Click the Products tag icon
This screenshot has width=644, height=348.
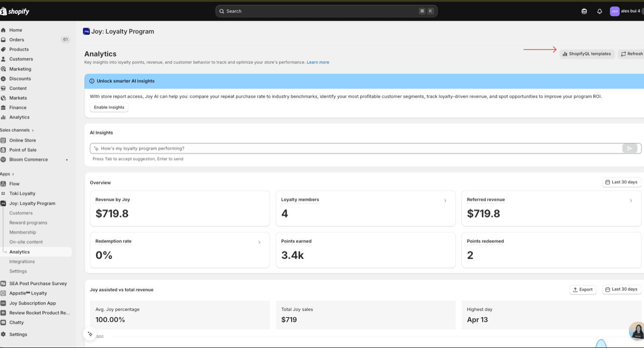[4, 49]
